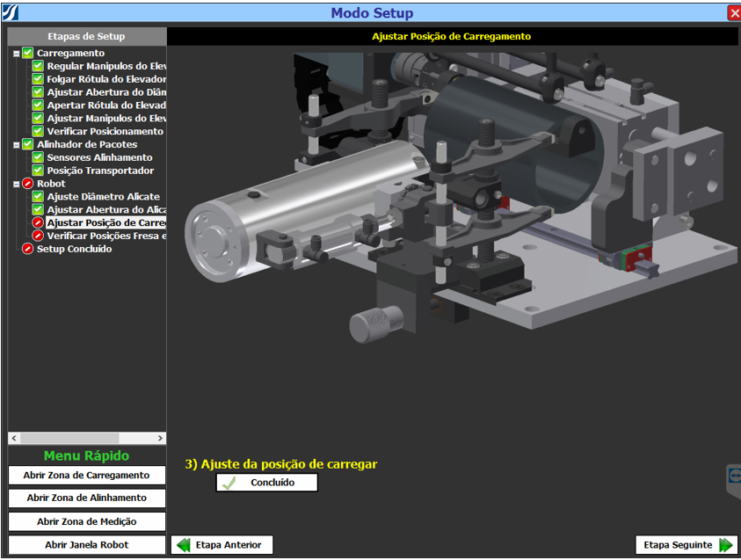Screen dimensions: 741x560
Task: Mark step as Concluído
Action: (266, 483)
